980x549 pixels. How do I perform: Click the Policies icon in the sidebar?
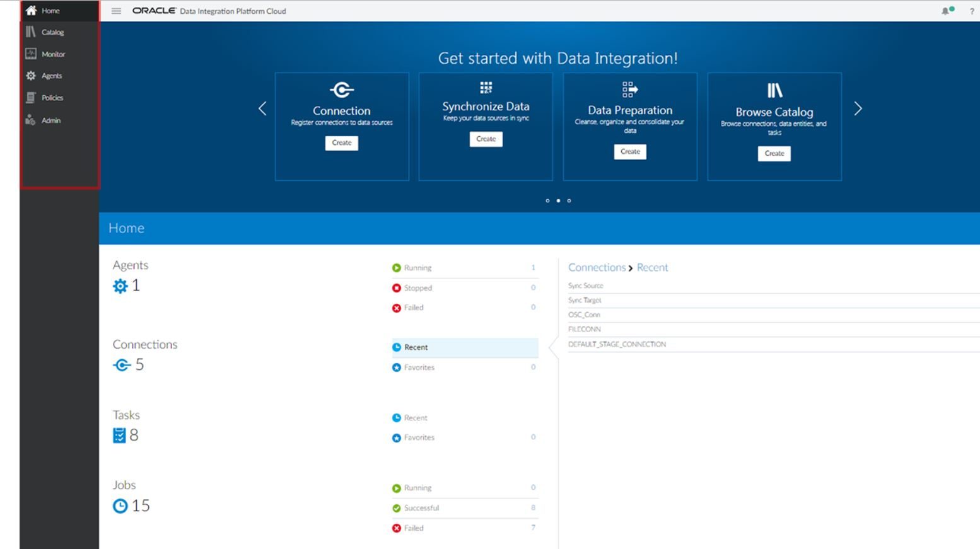coord(31,98)
